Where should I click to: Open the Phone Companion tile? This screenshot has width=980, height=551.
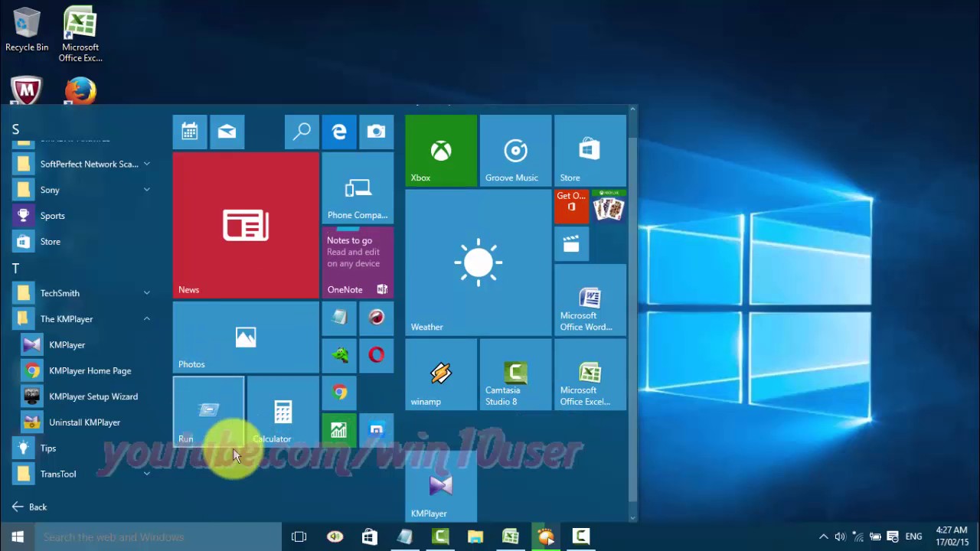(358, 187)
